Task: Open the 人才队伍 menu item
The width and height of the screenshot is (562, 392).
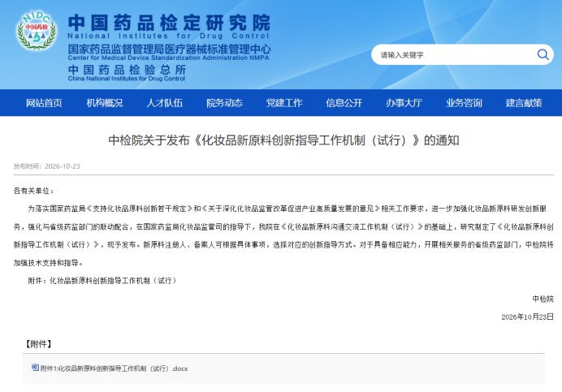Action: [x=165, y=103]
